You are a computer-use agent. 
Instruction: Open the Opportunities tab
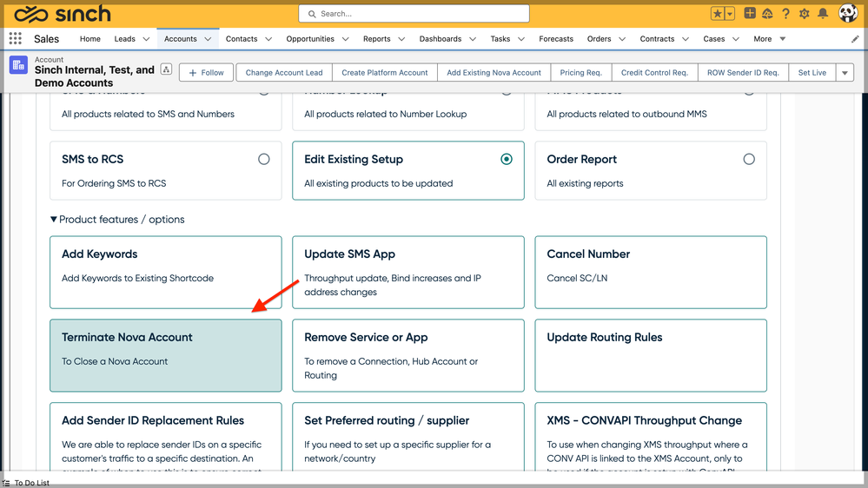point(310,39)
